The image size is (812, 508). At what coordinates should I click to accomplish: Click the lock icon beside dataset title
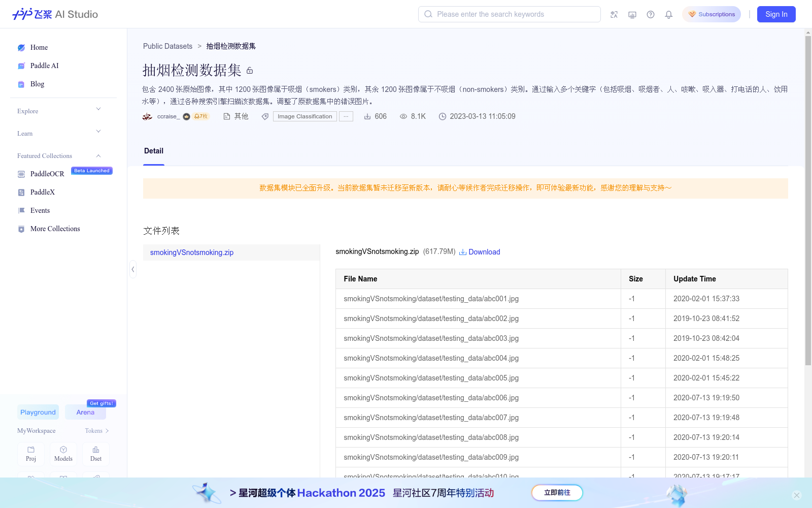point(250,71)
